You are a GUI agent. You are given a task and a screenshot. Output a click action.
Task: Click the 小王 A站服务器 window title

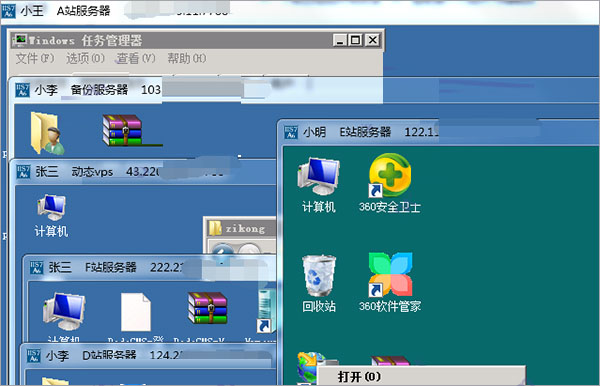pos(65,11)
